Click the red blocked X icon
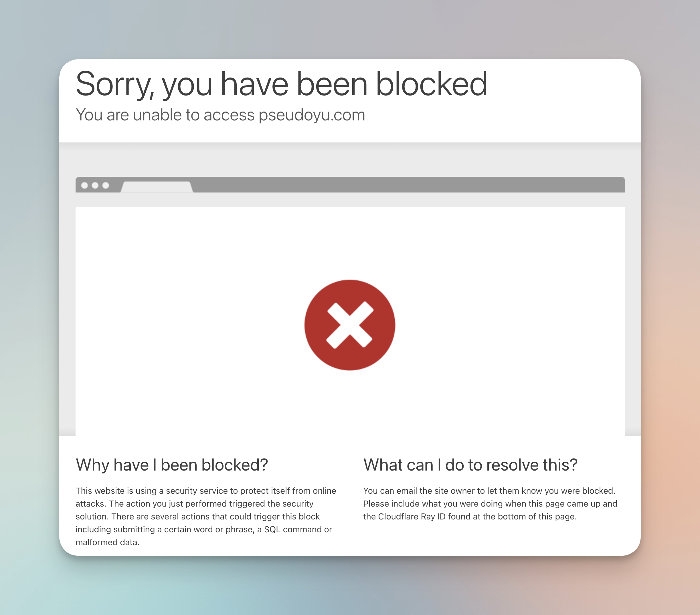 coord(350,325)
